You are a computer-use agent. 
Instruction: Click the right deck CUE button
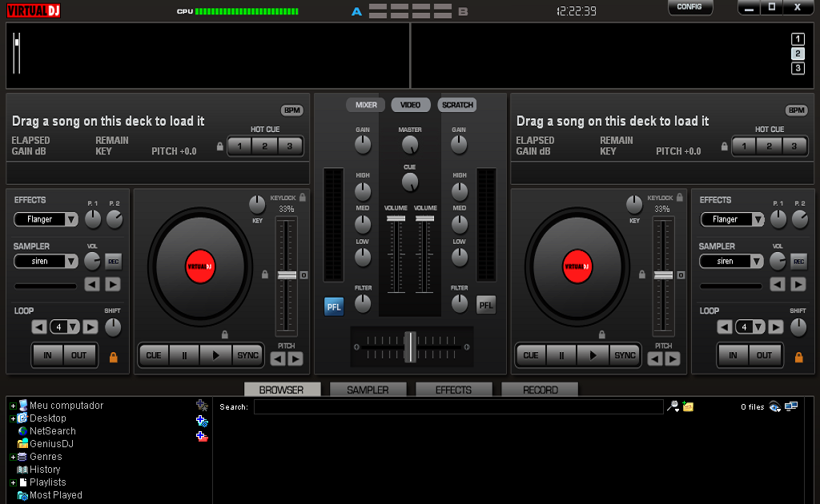[530, 356]
